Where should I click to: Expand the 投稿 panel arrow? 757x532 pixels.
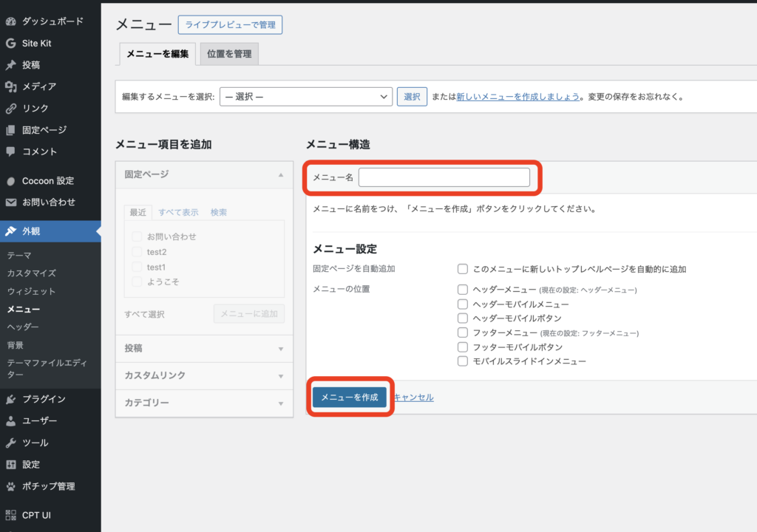tap(281, 349)
